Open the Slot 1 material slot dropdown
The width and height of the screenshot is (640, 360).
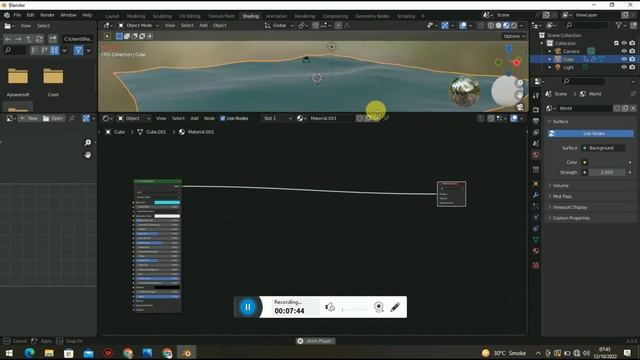277,118
